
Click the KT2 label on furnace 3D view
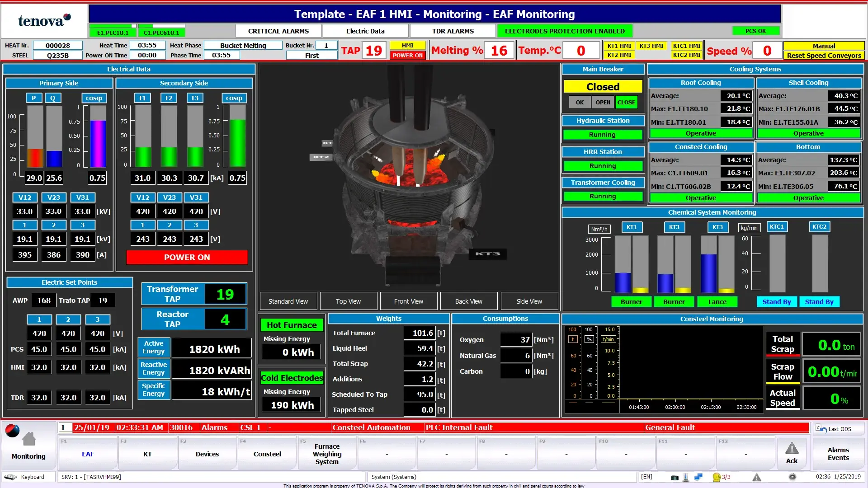321,157
